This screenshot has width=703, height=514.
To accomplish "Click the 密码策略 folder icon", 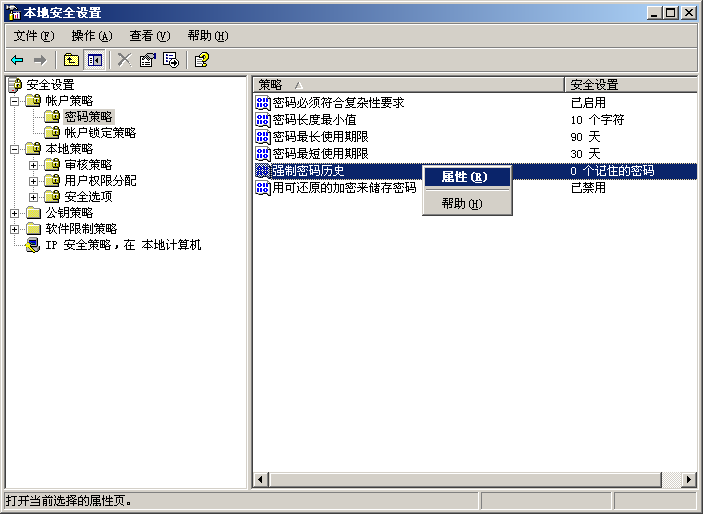I will click(52, 117).
